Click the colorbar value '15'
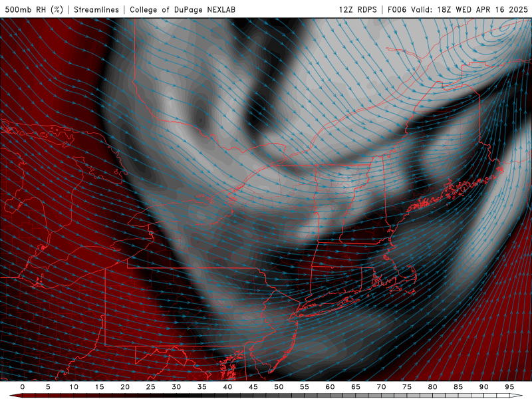 point(99,387)
